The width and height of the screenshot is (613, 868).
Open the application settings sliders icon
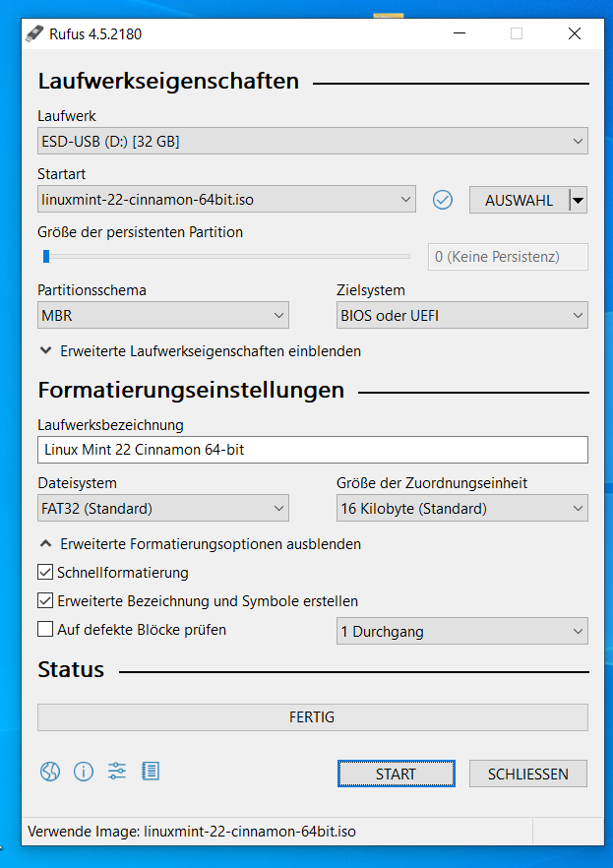pos(117,772)
